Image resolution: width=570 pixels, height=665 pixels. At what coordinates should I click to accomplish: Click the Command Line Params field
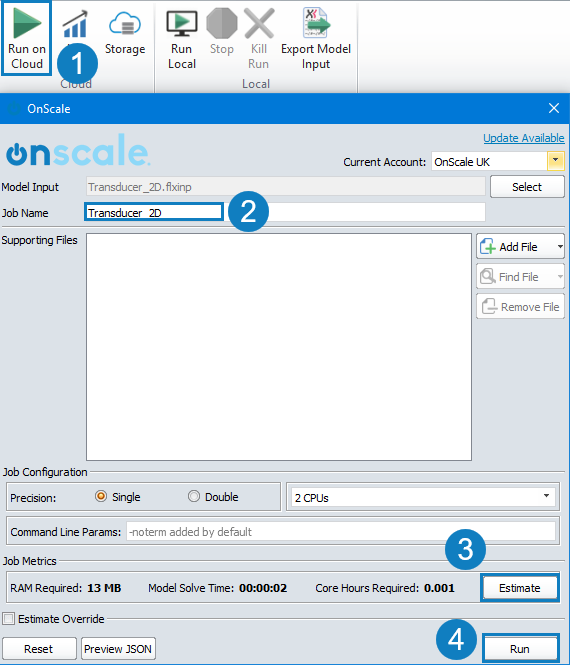coord(341,531)
